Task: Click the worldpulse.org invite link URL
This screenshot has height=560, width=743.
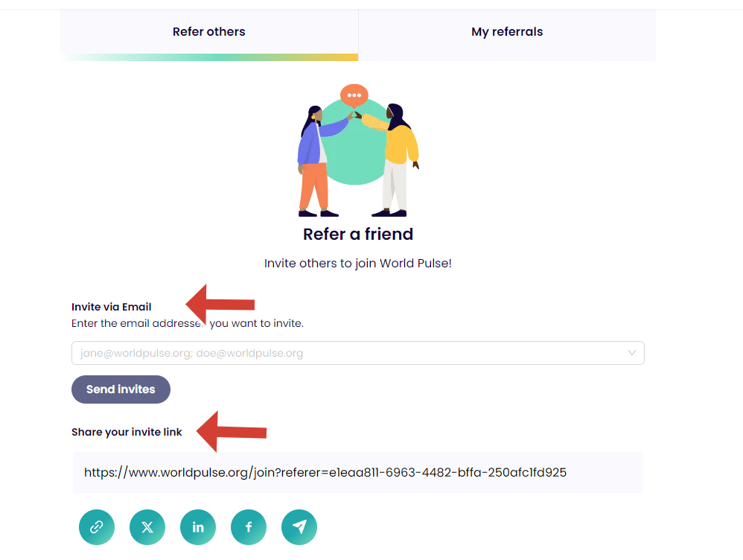Action: (325, 472)
